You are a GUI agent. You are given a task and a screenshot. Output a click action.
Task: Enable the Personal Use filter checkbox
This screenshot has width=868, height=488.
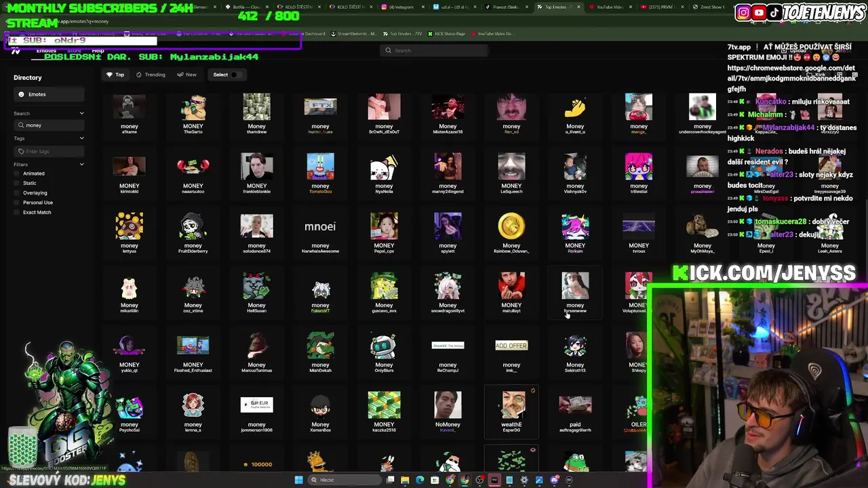pos(17,203)
